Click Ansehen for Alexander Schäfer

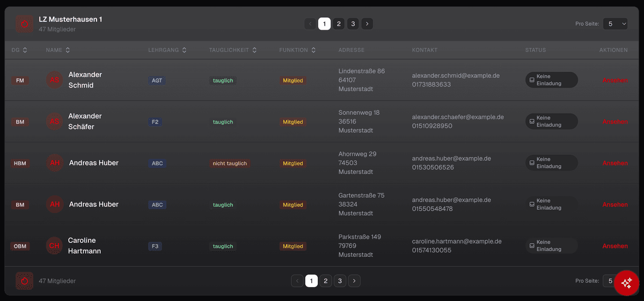614,122
